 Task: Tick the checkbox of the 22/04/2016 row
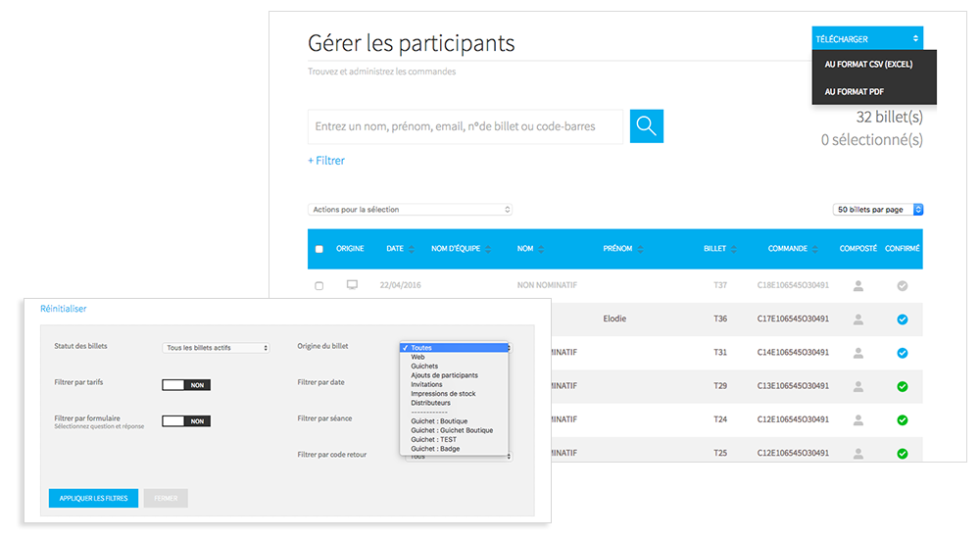pos(318,286)
